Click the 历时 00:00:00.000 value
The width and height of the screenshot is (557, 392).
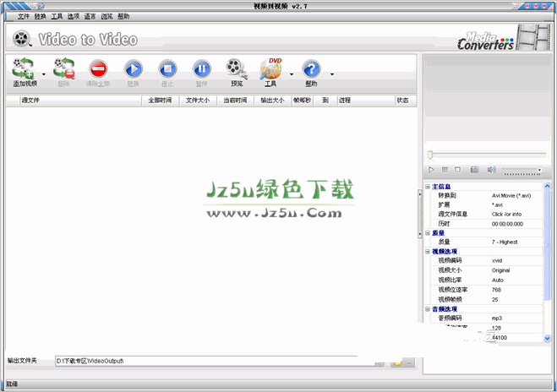click(507, 224)
